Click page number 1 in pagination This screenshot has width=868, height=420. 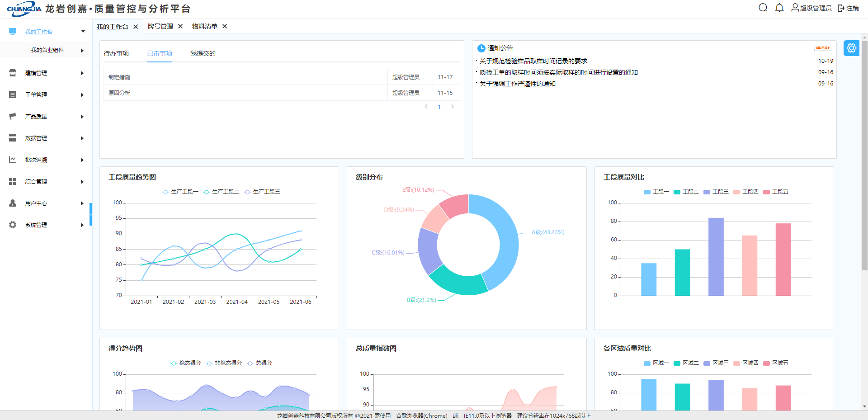point(439,107)
